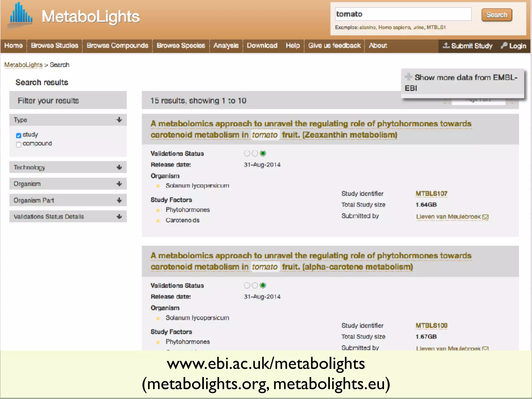Click '15 results, showing 1 to 10' text
This screenshot has width=532, height=399.
(x=198, y=101)
